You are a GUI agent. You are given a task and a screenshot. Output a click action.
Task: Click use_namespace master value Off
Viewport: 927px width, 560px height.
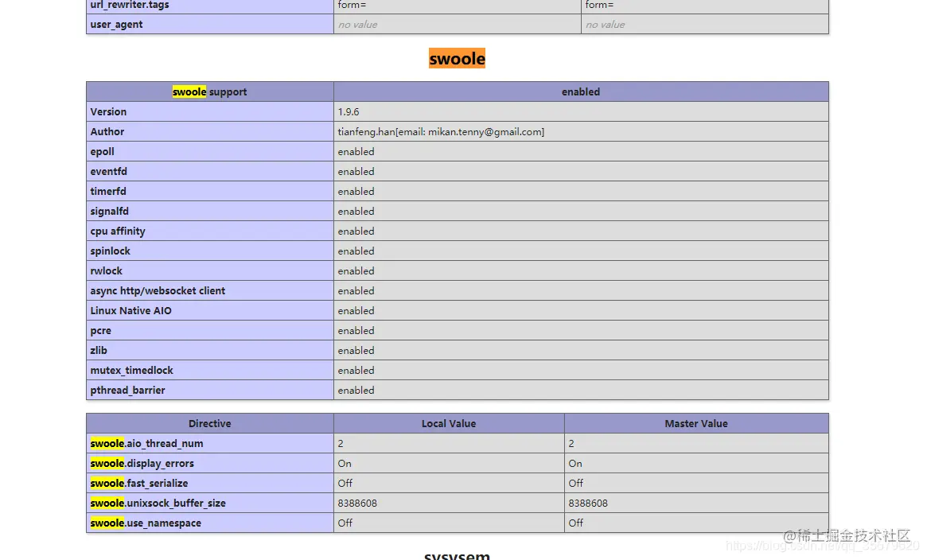click(576, 523)
